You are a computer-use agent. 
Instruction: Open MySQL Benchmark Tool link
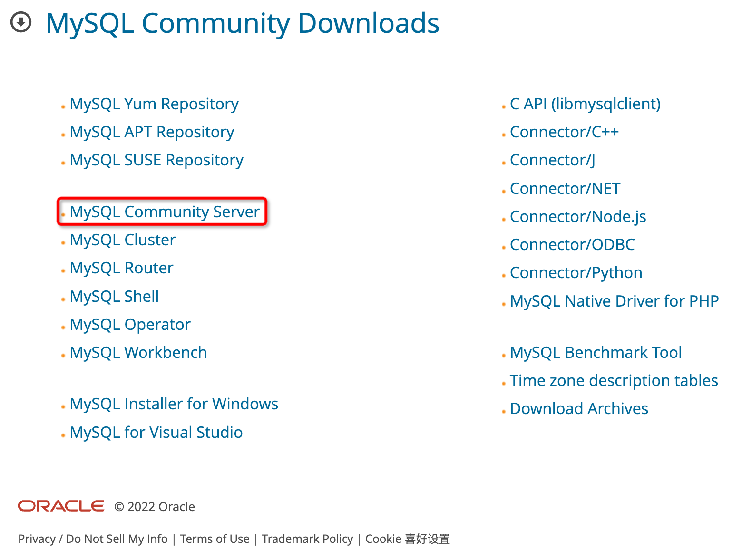click(596, 353)
